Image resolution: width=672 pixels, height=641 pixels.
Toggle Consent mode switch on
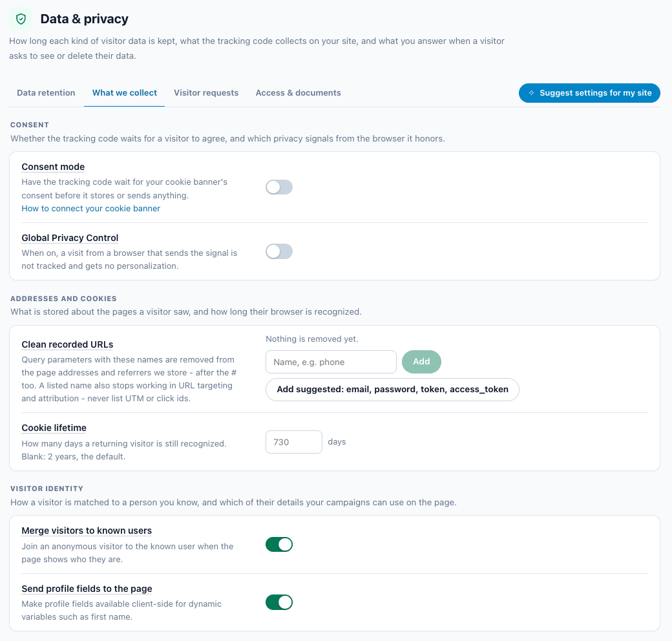(279, 187)
